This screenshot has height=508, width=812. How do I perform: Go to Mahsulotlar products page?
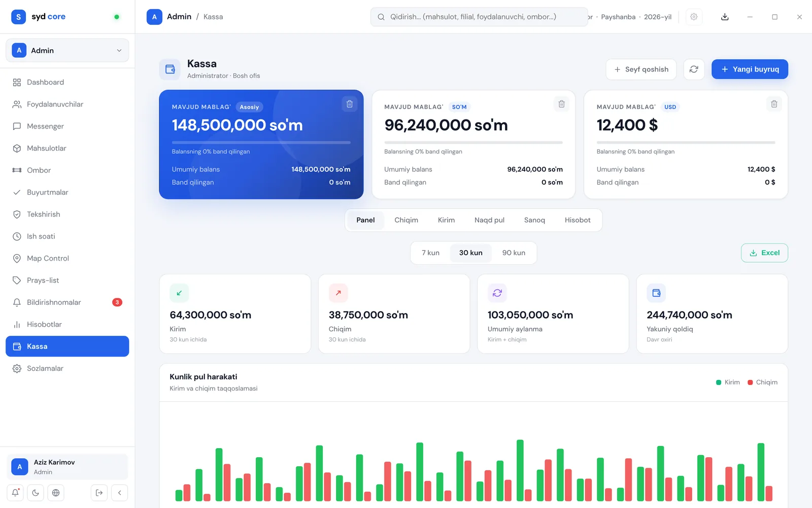pyautogui.click(x=67, y=148)
